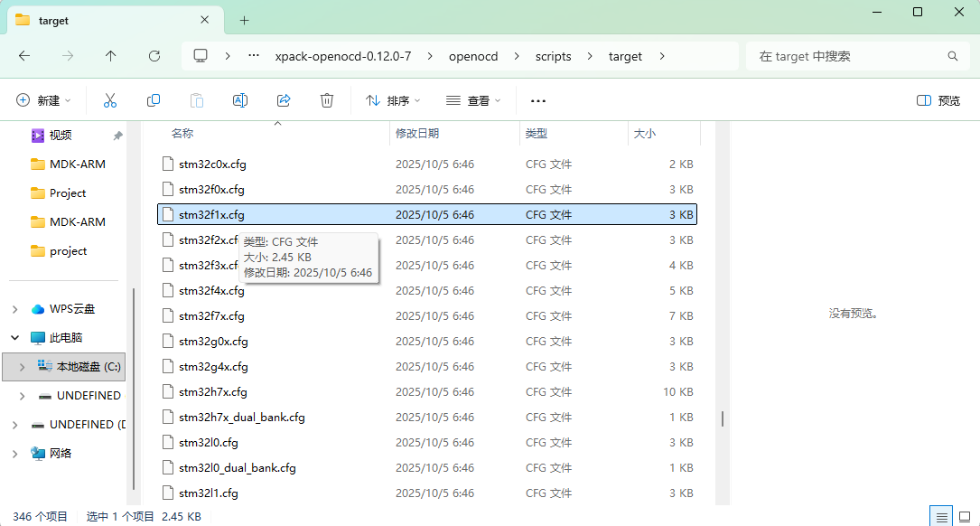Open Project folder in sidebar
This screenshot has width=980, height=526.
[x=68, y=193]
